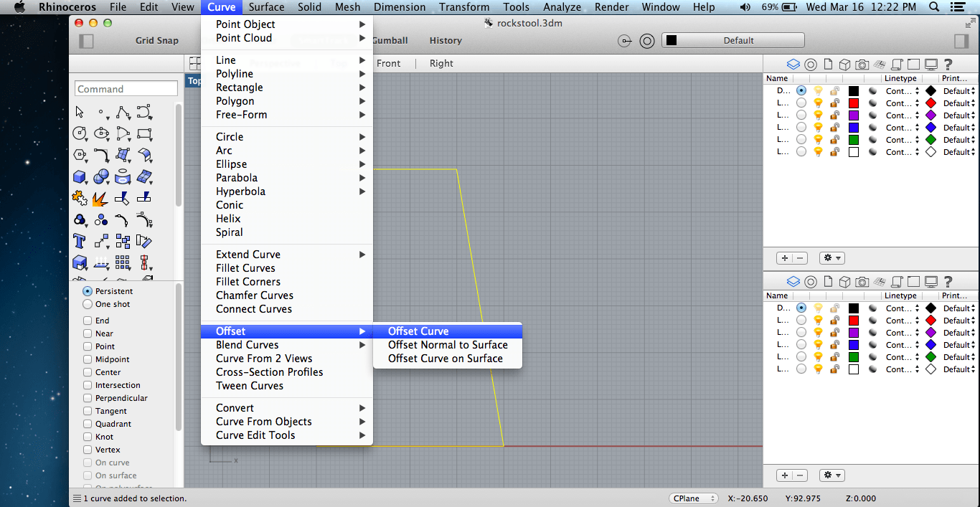Viewport: 980px width, 507px height.
Task: Open gear options dropdown in lower layers panel
Action: click(833, 475)
